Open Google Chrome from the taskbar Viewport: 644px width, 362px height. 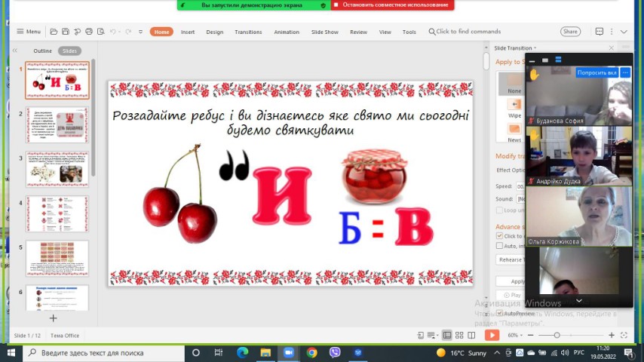311,352
